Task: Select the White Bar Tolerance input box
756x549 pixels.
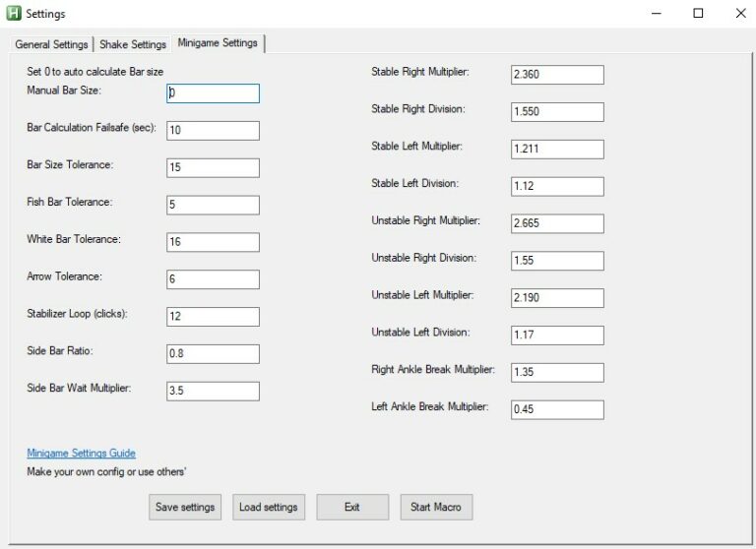Action: click(213, 242)
